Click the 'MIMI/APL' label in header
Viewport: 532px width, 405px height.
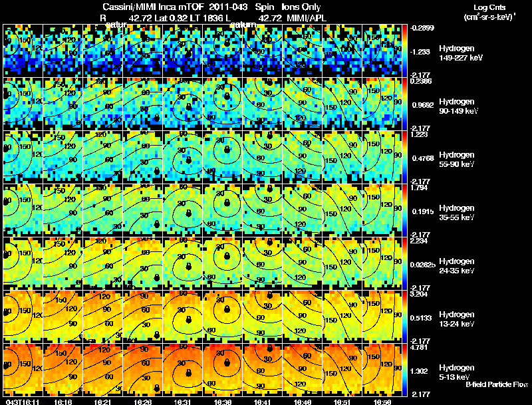[307, 18]
